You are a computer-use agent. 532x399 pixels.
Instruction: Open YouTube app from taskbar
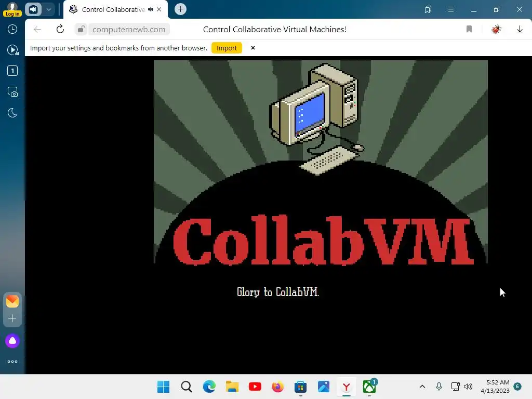(255, 387)
